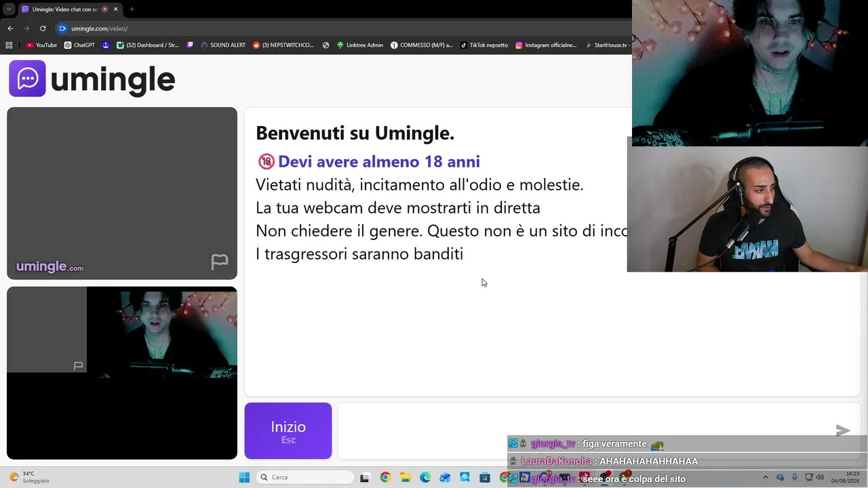Click the Inizio button to start chatting
The height and width of the screenshot is (488, 868).
288,431
